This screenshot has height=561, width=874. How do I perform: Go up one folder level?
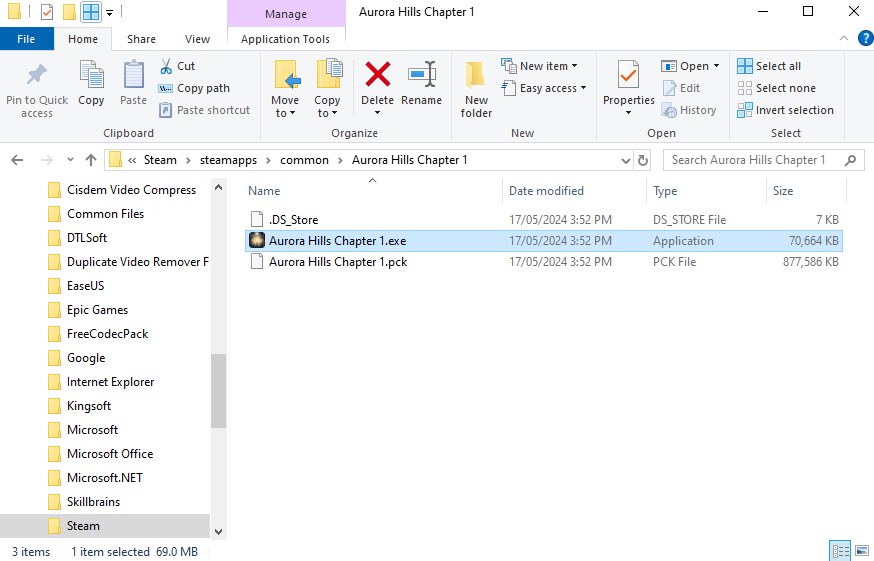[x=91, y=160]
